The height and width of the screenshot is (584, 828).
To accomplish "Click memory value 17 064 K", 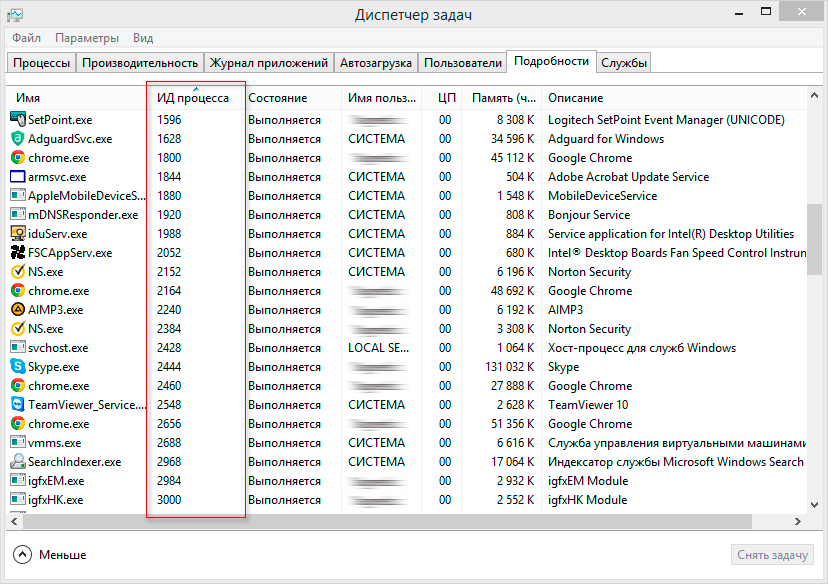I will pos(512,461).
